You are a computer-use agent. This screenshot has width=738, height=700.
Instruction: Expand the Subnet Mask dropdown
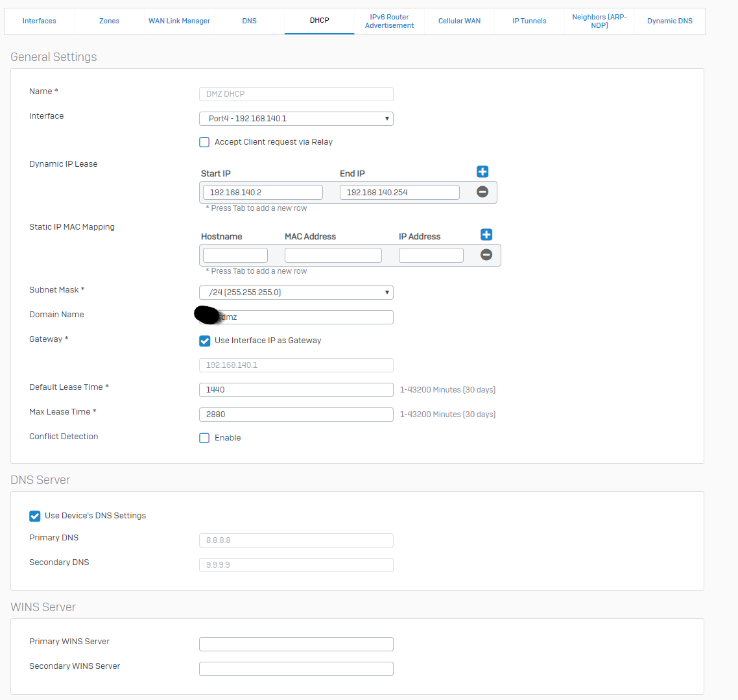point(296,293)
